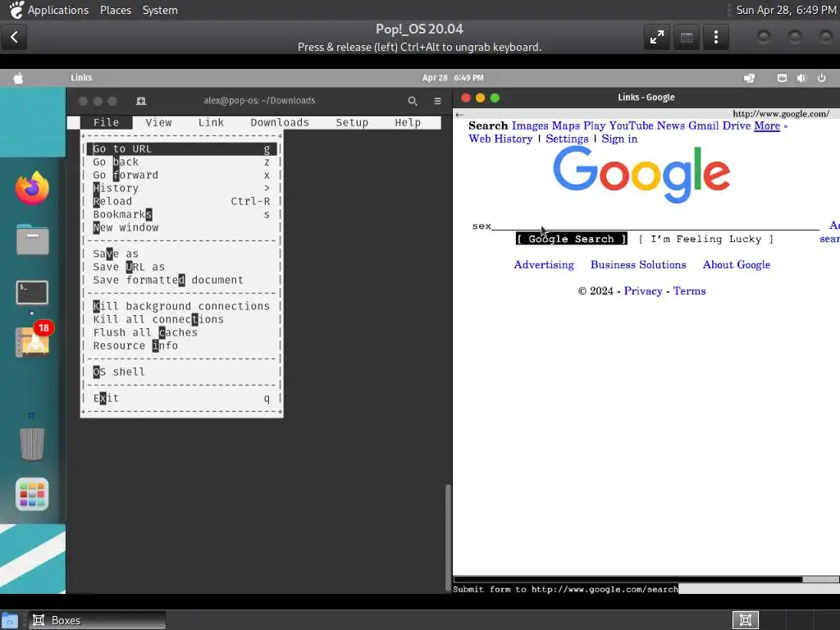
Task: Click the new tab icon in terminal
Action: coord(141,101)
